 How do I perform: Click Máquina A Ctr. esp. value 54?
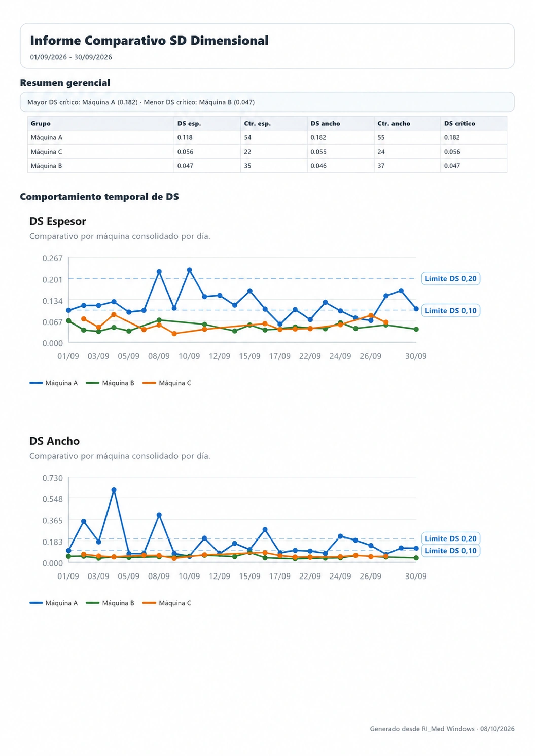pyautogui.click(x=247, y=137)
